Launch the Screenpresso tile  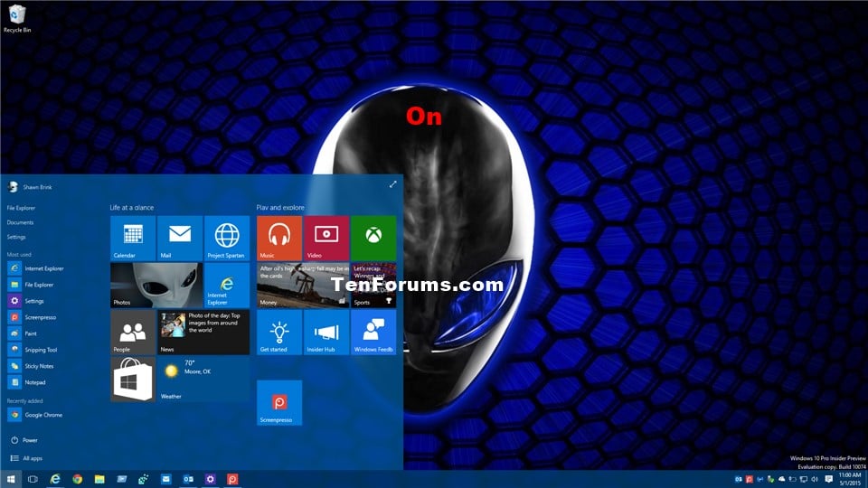(x=279, y=402)
